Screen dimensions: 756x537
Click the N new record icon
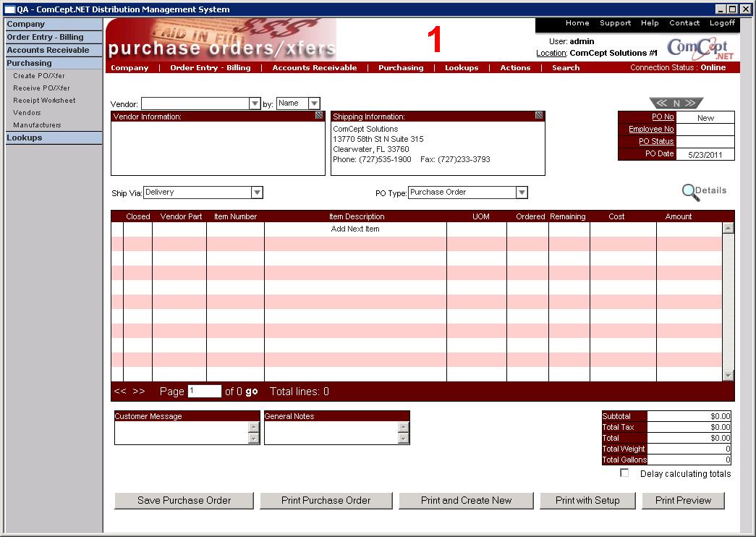tap(676, 103)
